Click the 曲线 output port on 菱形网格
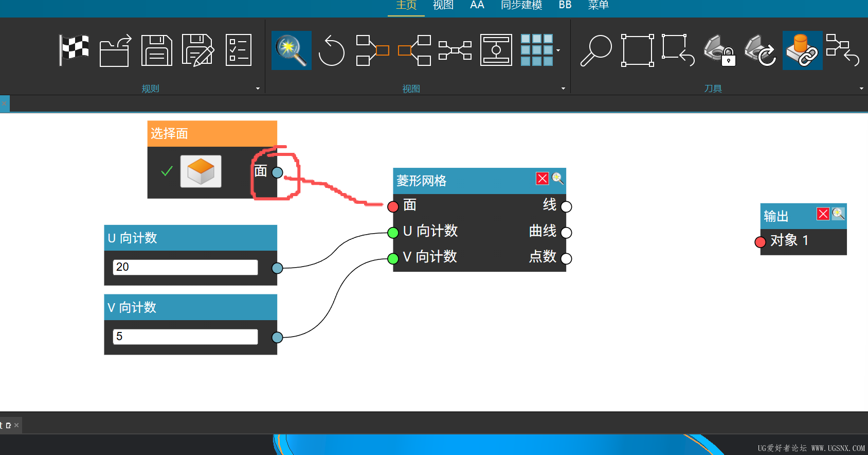Viewport: 868px width, 455px height. [566, 233]
